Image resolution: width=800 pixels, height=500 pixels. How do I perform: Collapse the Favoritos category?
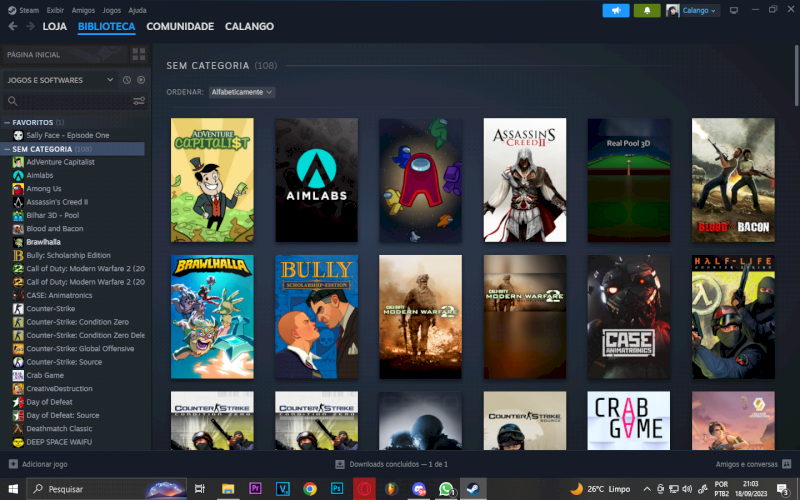(x=7, y=122)
